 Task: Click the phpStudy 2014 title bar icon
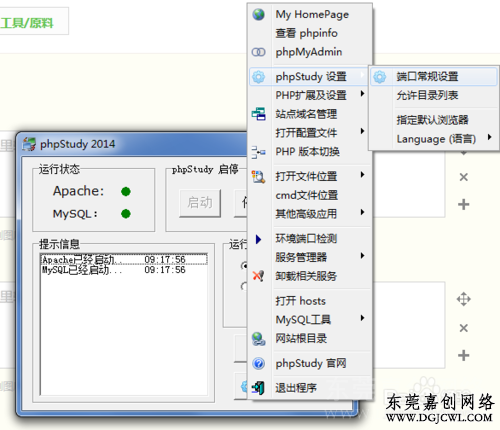29,144
